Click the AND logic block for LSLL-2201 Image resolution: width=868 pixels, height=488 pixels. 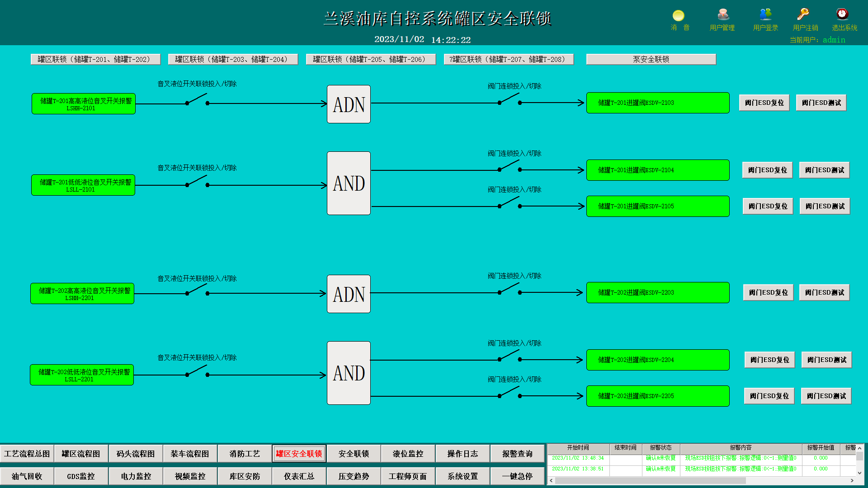coord(349,373)
